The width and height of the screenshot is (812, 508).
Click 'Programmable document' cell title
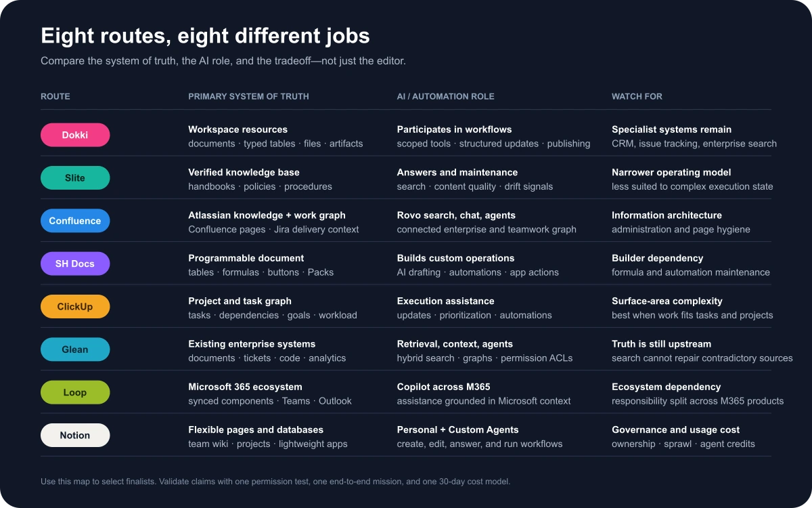tap(246, 258)
